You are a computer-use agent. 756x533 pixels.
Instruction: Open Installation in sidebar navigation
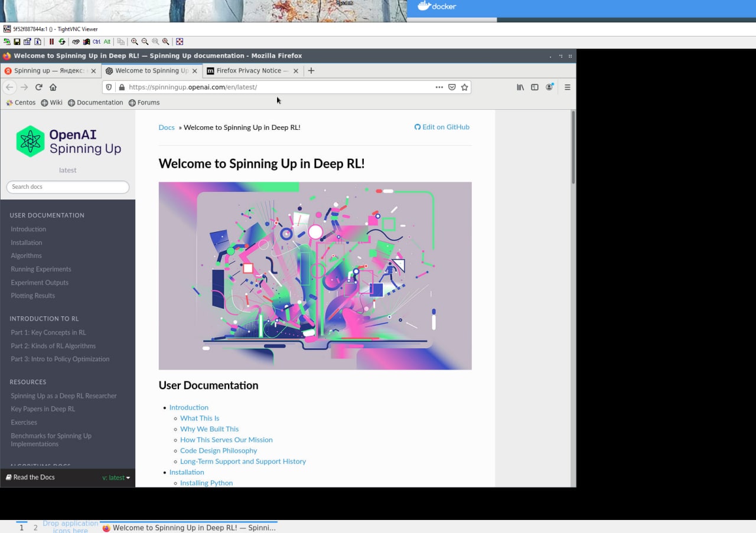pyautogui.click(x=27, y=243)
